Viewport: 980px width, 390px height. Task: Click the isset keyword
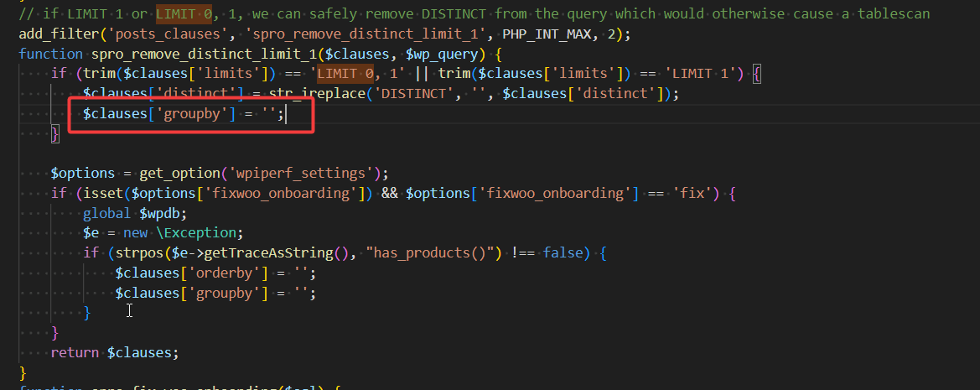tap(103, 193)
